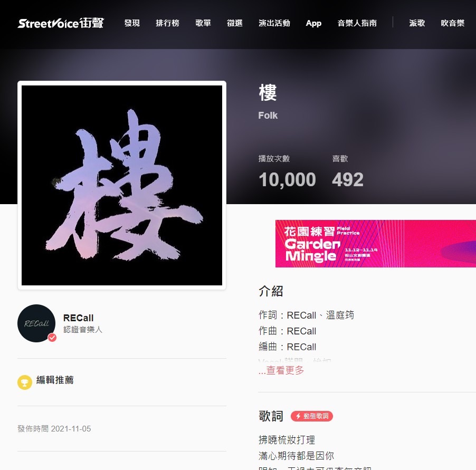Expand introduction with 查看更多
This screenshot has height=470, width=476.
[281, 370]
